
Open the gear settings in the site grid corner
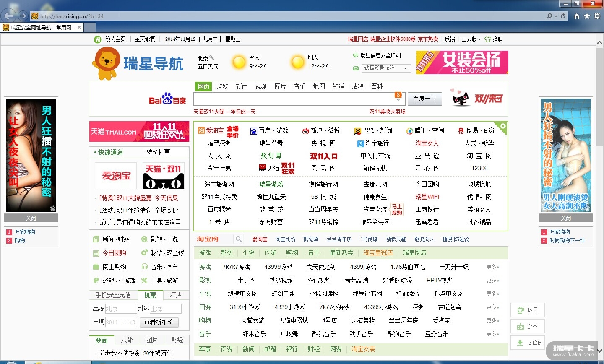pyautogui.click(x=503, y=126)
